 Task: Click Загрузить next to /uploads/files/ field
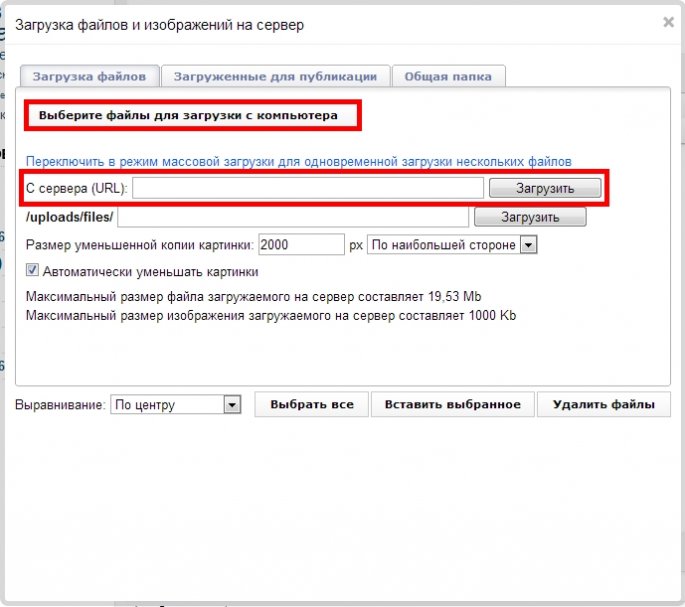530,217
